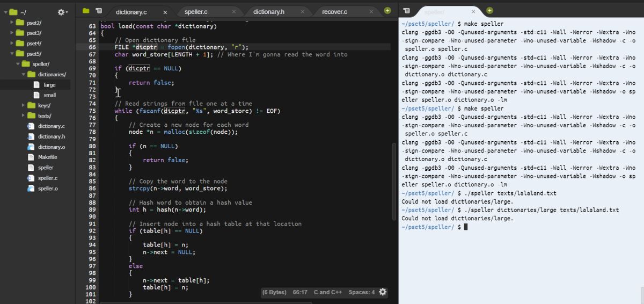Click 'int h = hash(n->word);' line
This screenshot has height=304, width=644.
pyautogui.click(x=167, y=209)
